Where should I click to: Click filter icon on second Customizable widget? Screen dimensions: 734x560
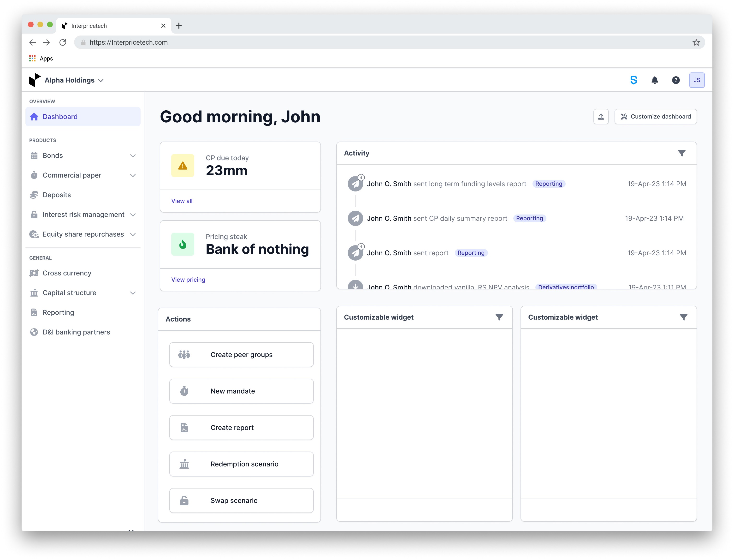click(x=683, y=317)
